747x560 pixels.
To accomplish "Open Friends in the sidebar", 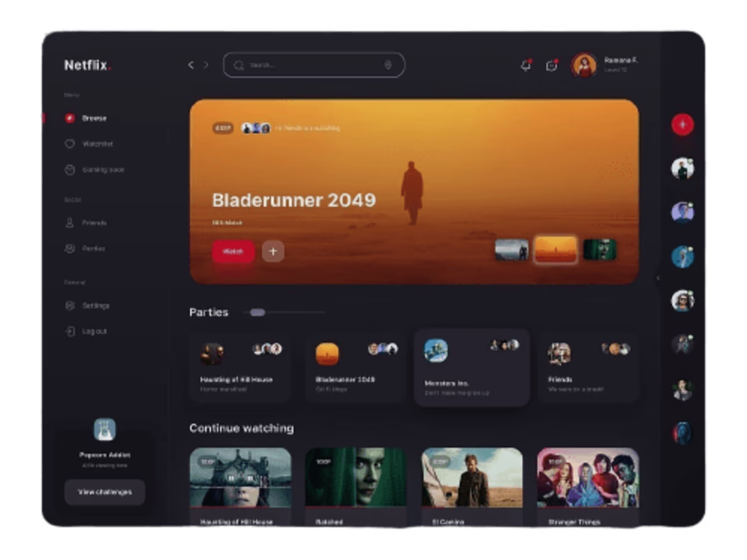I will click(x=86, y=223).
